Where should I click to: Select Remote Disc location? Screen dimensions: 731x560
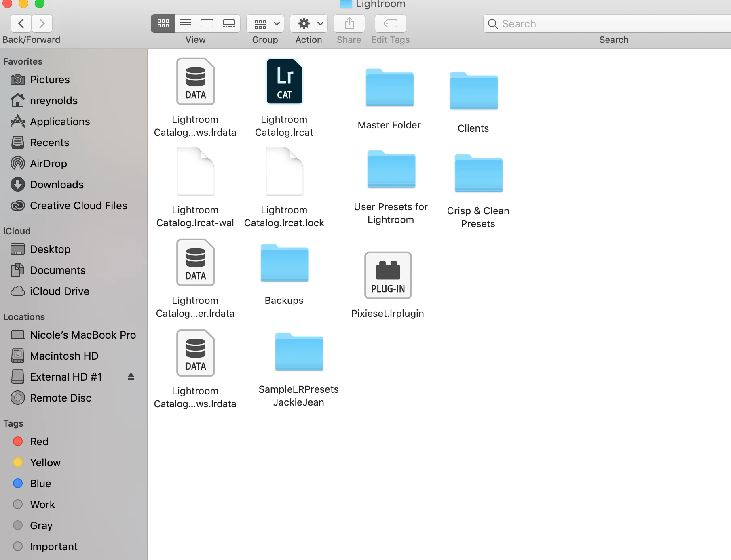pyautogui.click(x=74, y=398)
